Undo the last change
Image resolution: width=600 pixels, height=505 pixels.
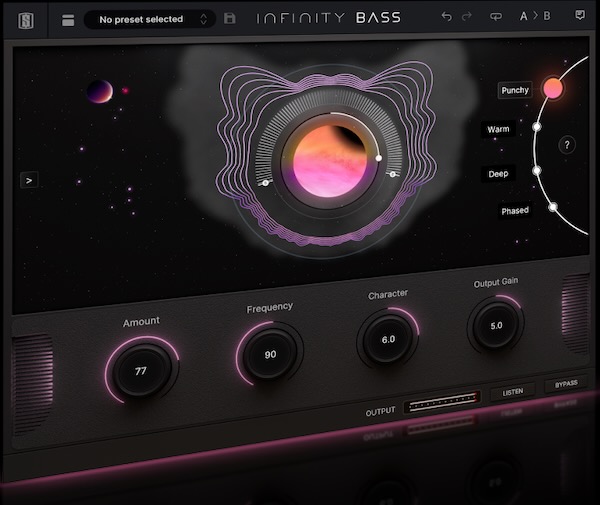click(446, 16)
